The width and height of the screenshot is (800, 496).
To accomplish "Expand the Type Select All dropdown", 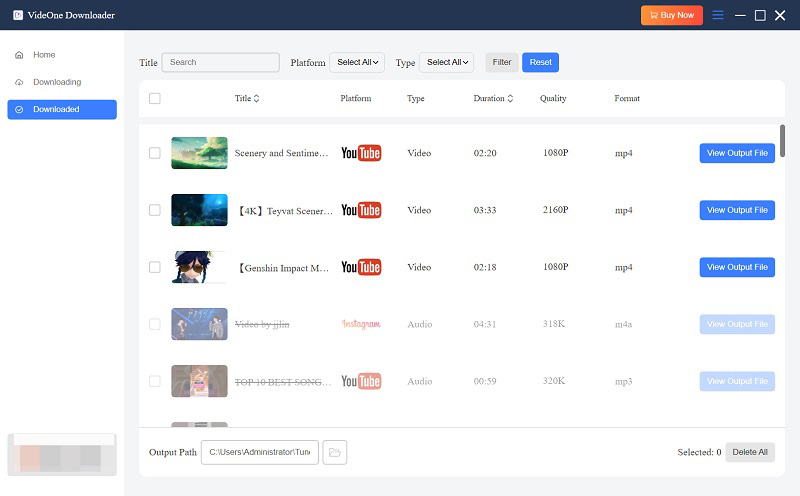I will [x=446, y=62].
